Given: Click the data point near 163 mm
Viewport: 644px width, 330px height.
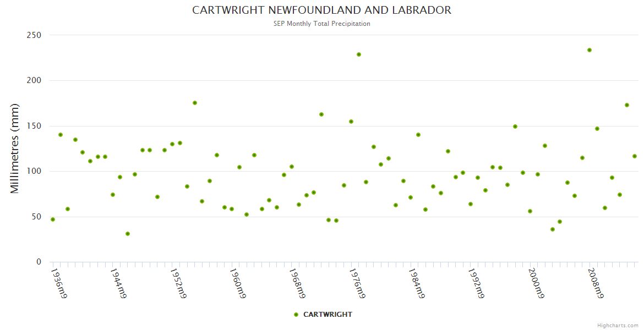Looking at the screenshot, I should point(321,114).
